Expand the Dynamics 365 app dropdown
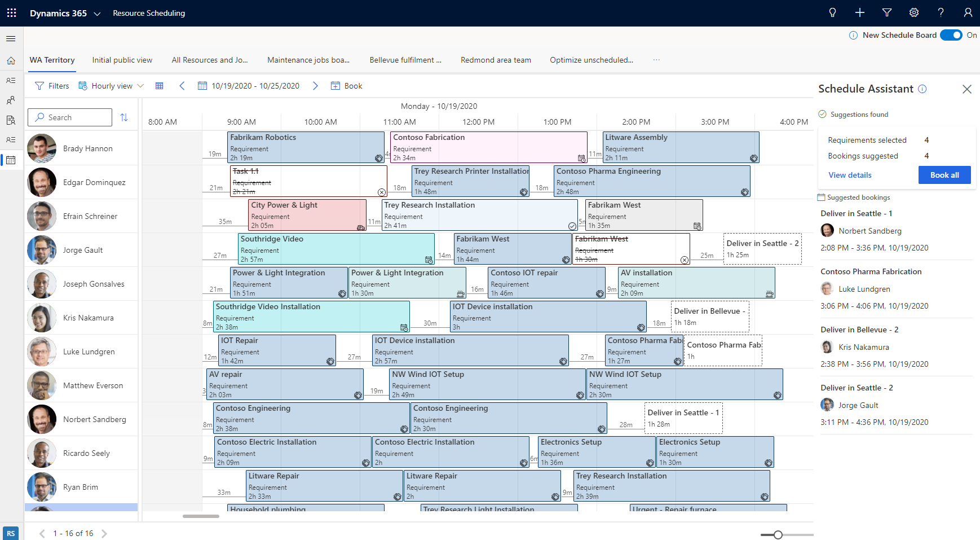 tap(97, 14)
